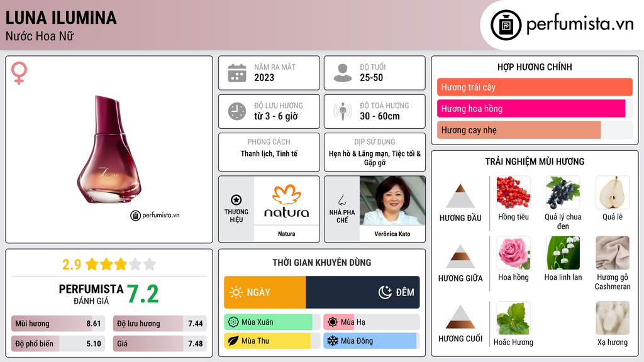Click the leaf icon for Mùa Thu
The height and width of the screenshot is (362, 644).
[x=233, y=341]
